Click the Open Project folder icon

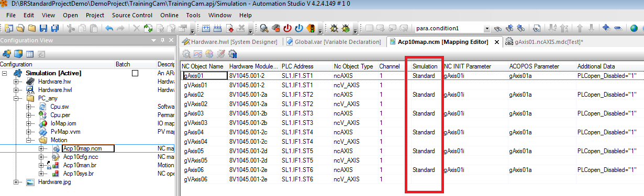point(20,28)
